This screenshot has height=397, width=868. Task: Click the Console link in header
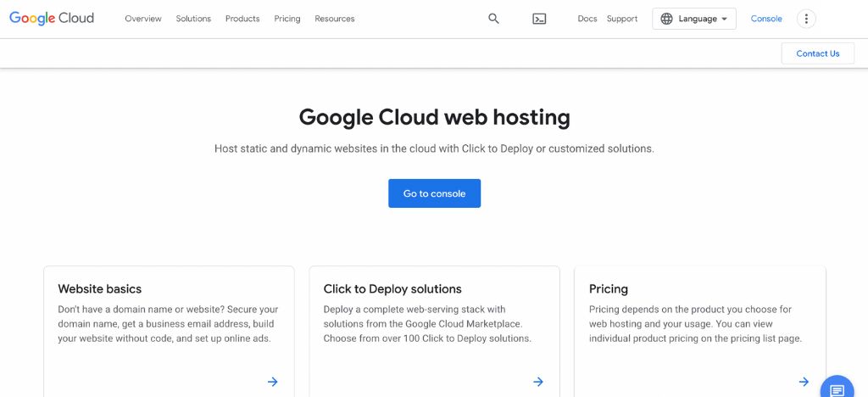point(766,19)
